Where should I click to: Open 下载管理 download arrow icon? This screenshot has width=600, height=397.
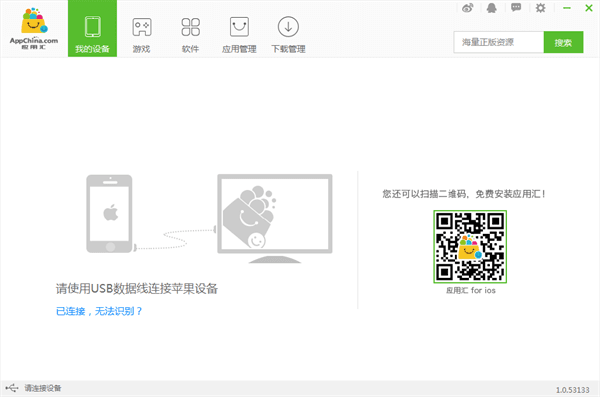tap(288, 27)
